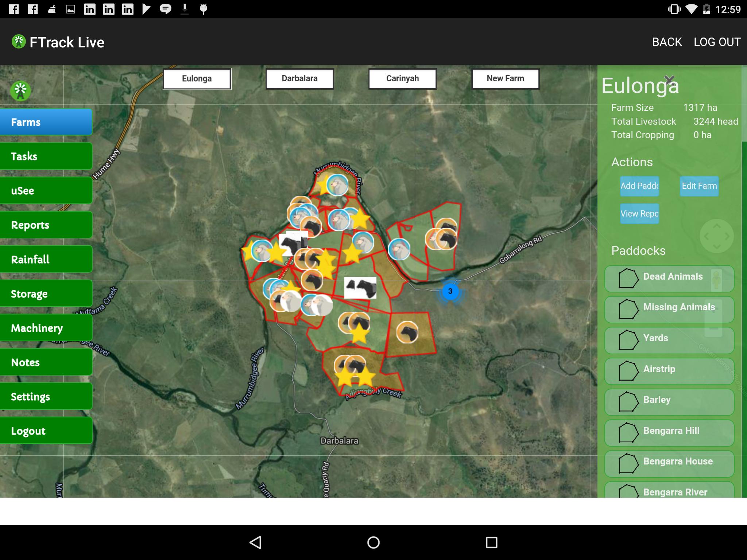Switch to the Carinyah farm tab
747x560 pixels.
402,79
